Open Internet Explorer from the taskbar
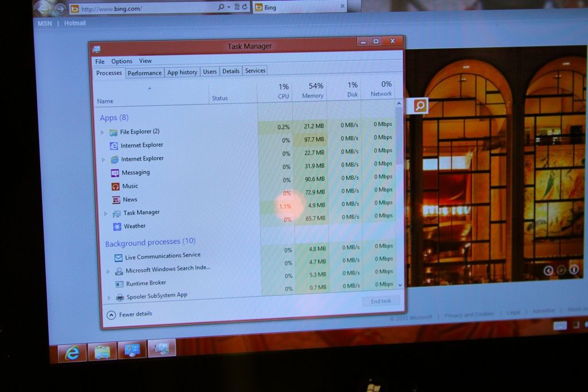 pyautogui.click(x=72, y=352)
